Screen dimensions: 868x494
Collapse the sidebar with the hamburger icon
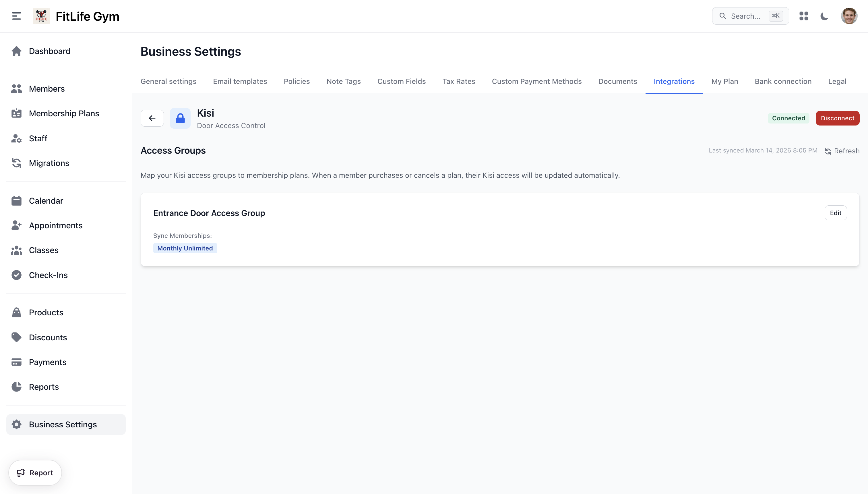(x=16, y=16)
